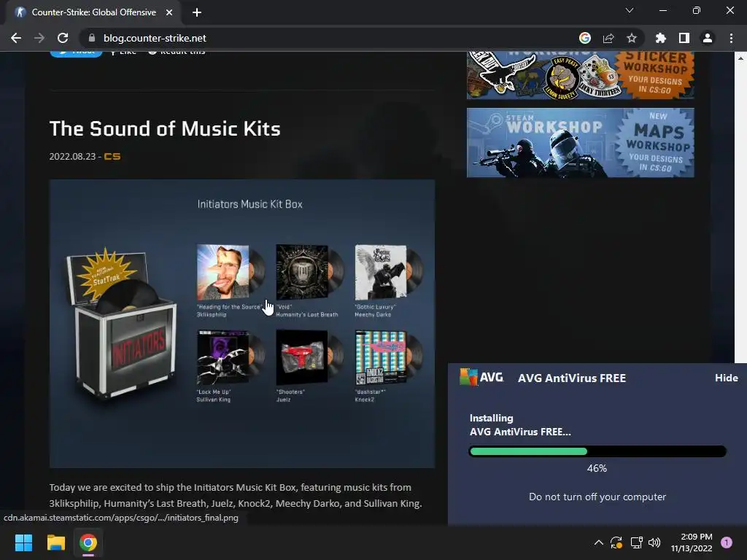Open the Maps Workshop banner
The width and height of the screenshot is (747, 560).
[x=580, y=142]
